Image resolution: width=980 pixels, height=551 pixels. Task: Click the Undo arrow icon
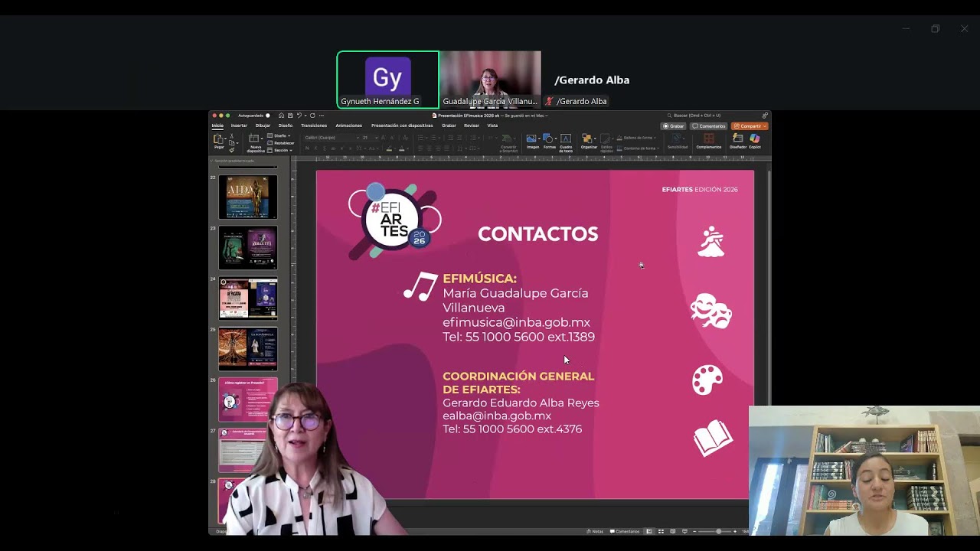click(x=299, y=116)
